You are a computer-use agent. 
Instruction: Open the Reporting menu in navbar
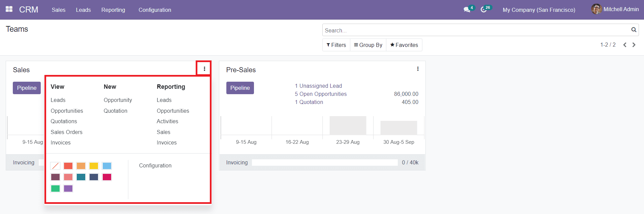[113, 10]
